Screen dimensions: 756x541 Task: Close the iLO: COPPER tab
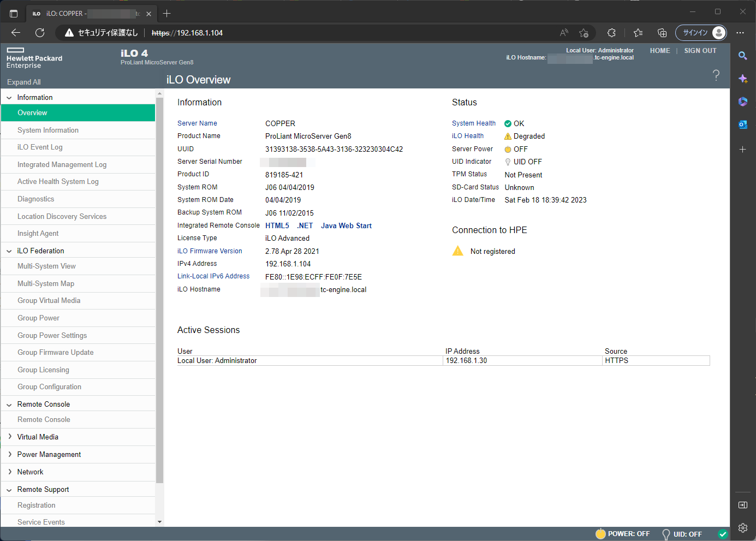148,14
